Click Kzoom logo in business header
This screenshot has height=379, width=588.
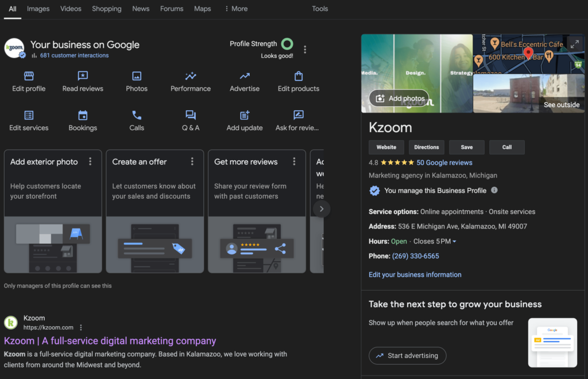pos(14,48)
